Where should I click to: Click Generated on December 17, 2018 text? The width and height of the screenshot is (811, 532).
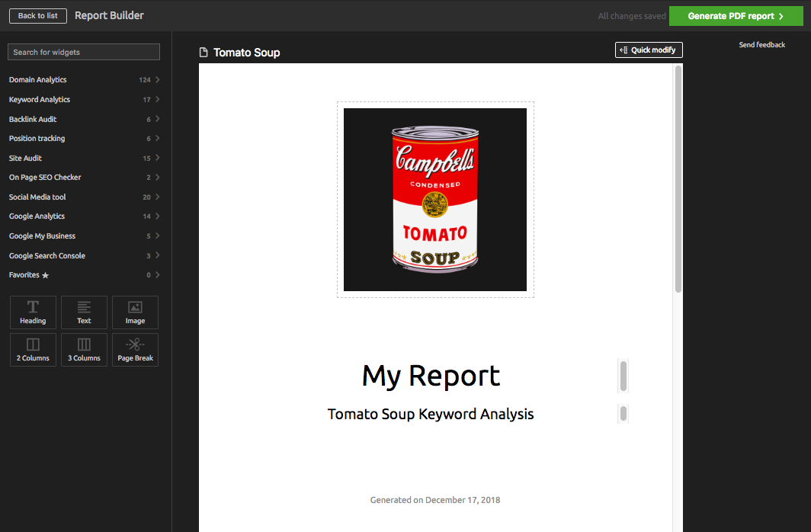tap(435, 500)
